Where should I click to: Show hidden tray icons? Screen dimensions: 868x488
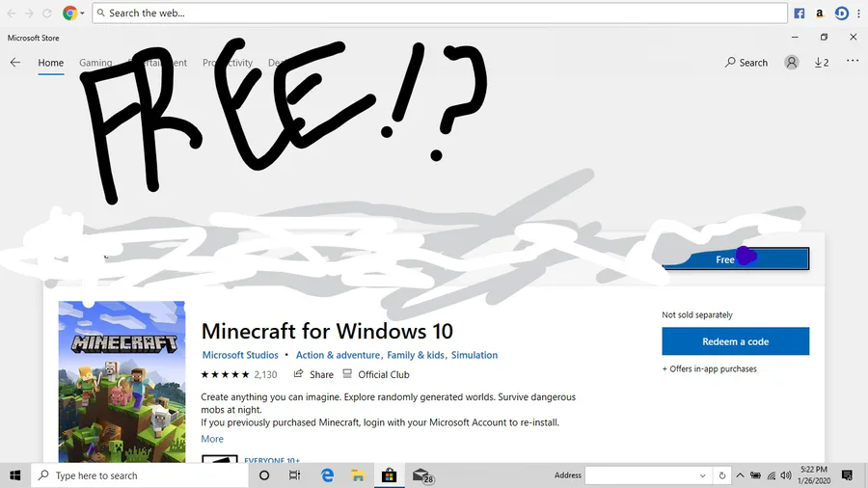pyautogui.click(x=740, y=475)
